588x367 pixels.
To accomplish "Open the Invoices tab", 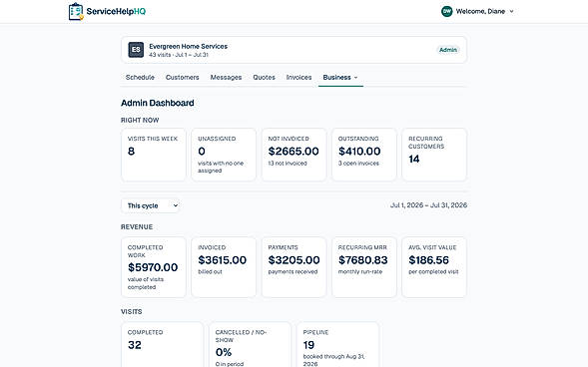I will coord(298,77).
